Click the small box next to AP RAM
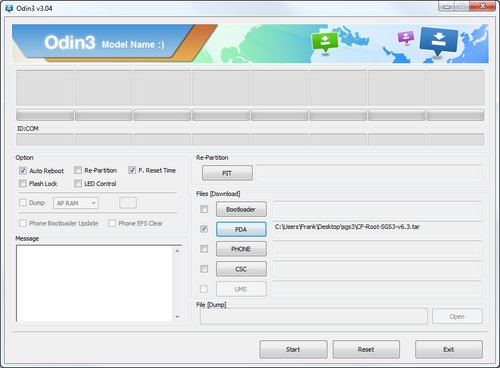500x368 pixels. pyautogui.click(x=128, y=203)
